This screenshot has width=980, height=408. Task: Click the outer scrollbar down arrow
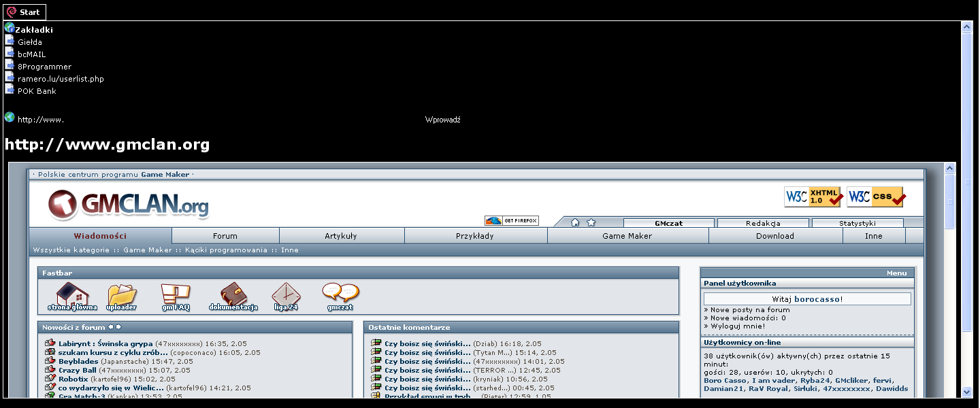(x=966, y=392)
